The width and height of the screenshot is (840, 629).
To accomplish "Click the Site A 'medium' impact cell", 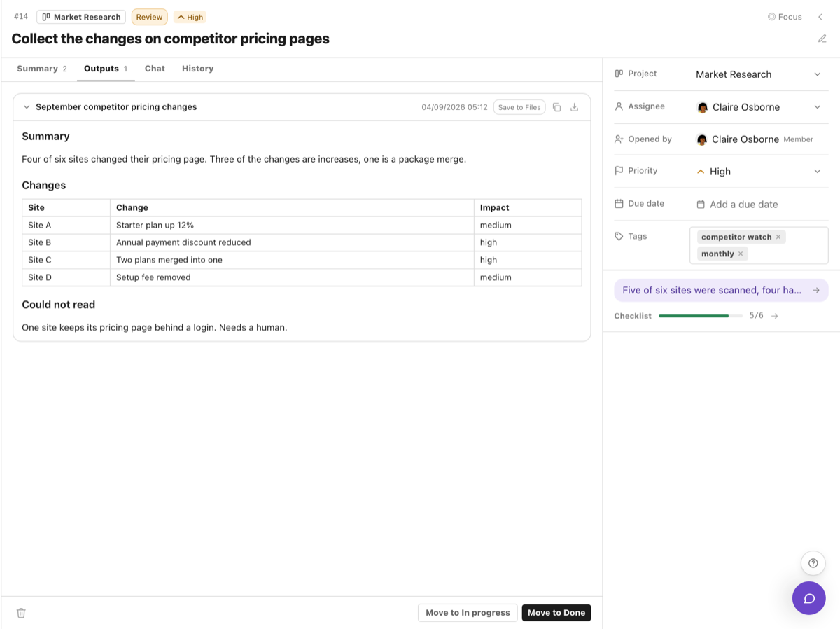I will pos(528,226).
